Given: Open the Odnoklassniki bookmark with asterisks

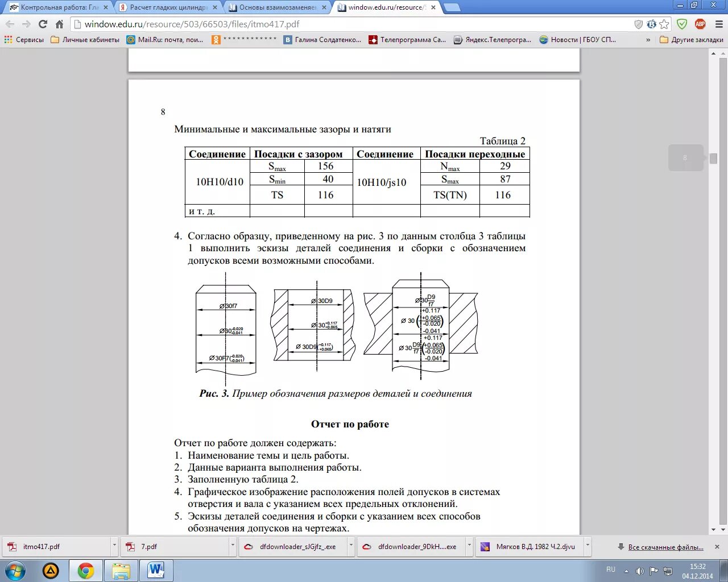Looking at the screenshot, I should 245,40.
